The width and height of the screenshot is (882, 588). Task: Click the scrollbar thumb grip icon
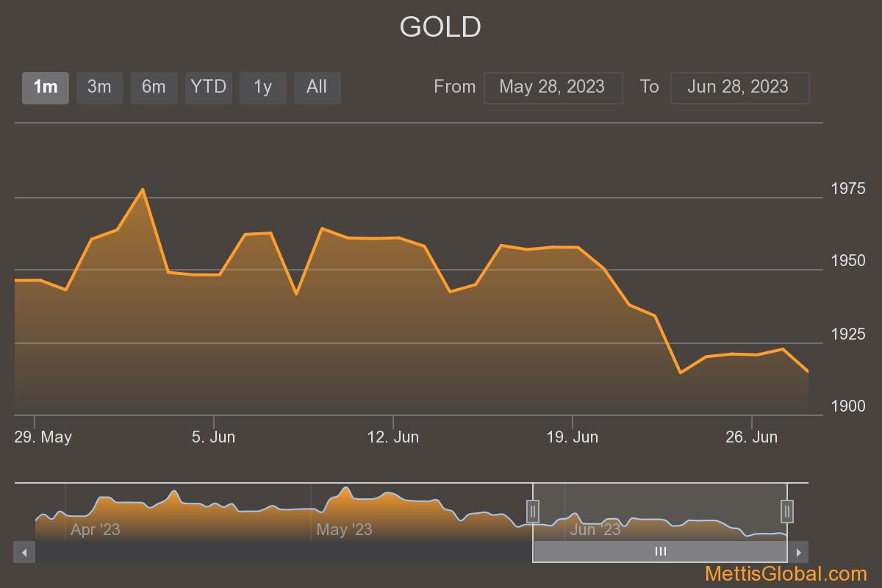pyautogui.click(x=661, y=552)
